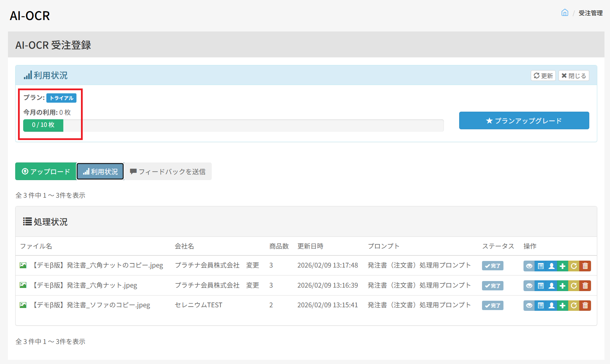The height and width of the screenshot is (364, 610).
Task: Click 変更 in the 六角ナット.jpeg row
Action: pyautogui.click(x=253, y=285)
